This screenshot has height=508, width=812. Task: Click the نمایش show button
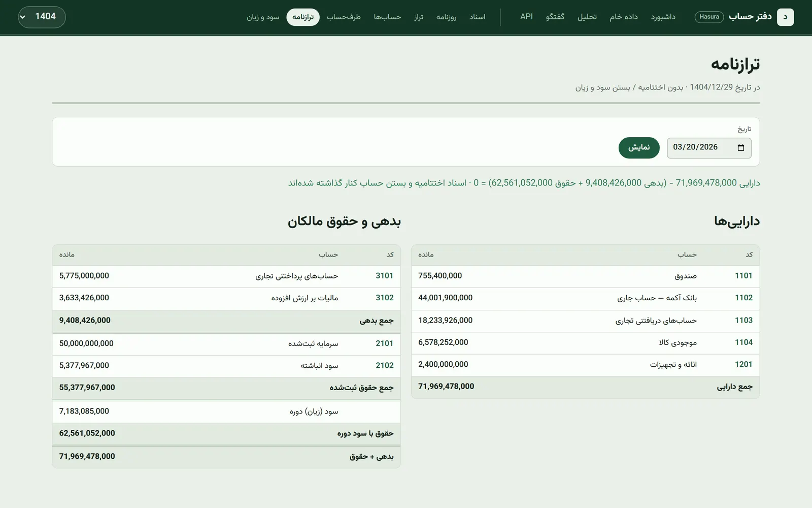[639, 148]
